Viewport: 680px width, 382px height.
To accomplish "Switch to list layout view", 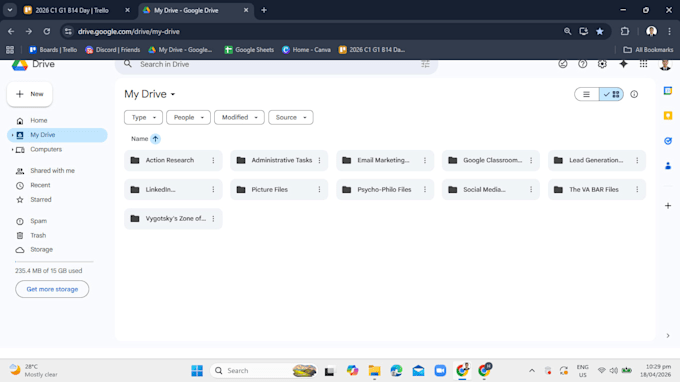I will tap(587, 94).
